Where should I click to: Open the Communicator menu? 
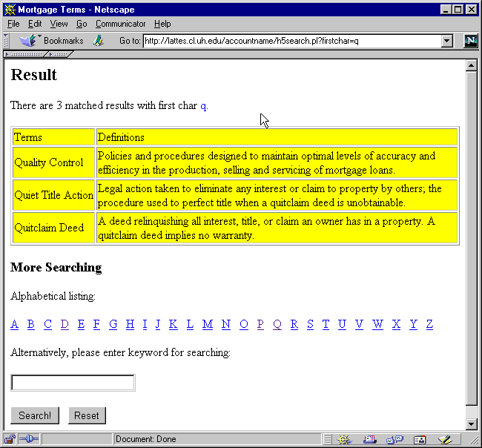120,24
